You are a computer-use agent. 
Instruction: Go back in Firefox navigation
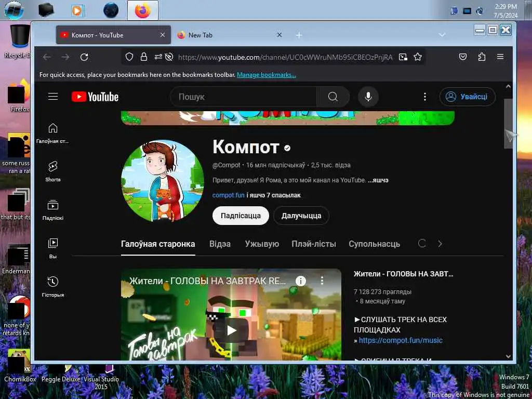[46, 57]
